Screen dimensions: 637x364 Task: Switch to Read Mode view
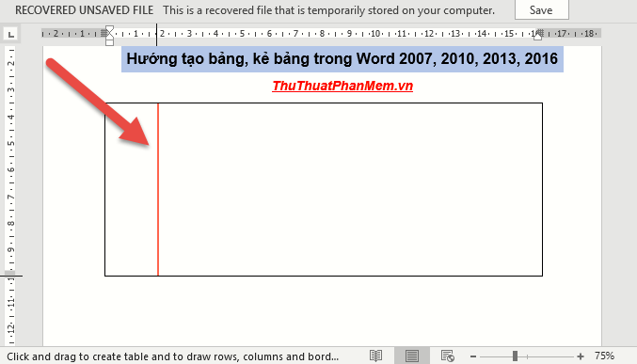click(375, 356)
